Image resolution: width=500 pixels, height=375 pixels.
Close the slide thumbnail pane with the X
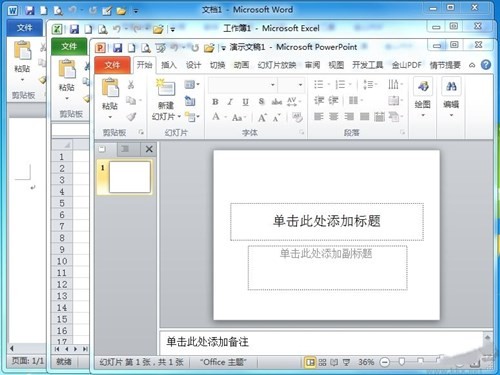(x=149, y=149)
